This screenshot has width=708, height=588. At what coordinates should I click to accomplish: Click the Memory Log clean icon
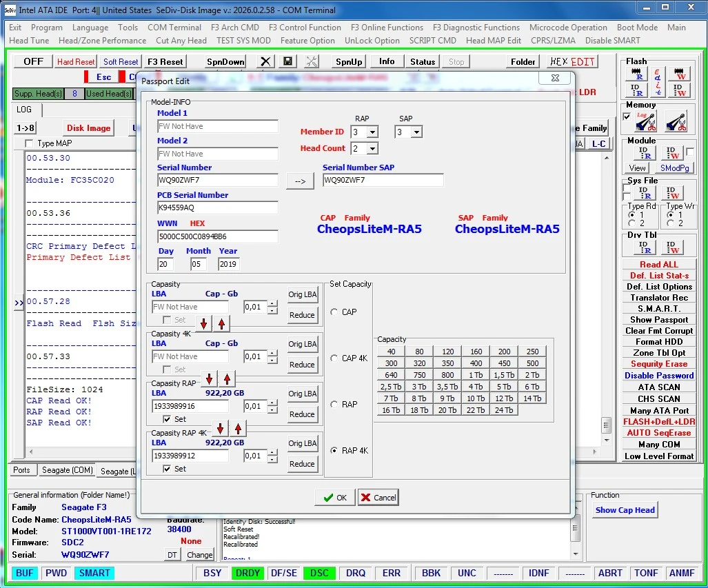pos(646,121)
